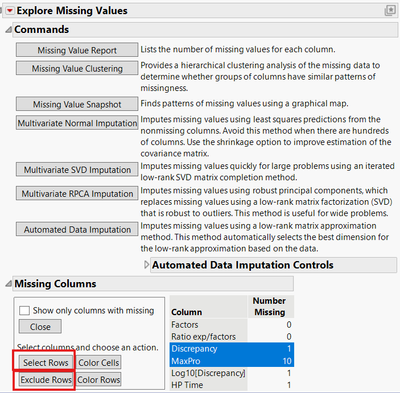This screenshot has height=393, width=400.
Task: Open the red triangle menu beside Explore Missing Values
Action: pos(10,11)
